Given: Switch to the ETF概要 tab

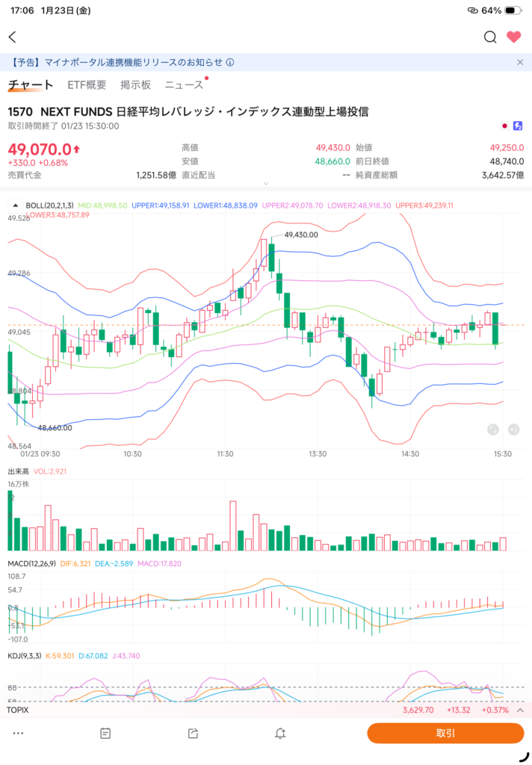Looking at the screenshot, I should click(x=87, y=85).
